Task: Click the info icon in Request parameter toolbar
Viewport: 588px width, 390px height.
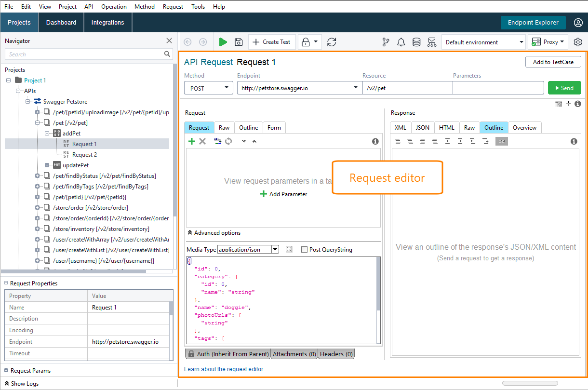Action: [375, 141]
